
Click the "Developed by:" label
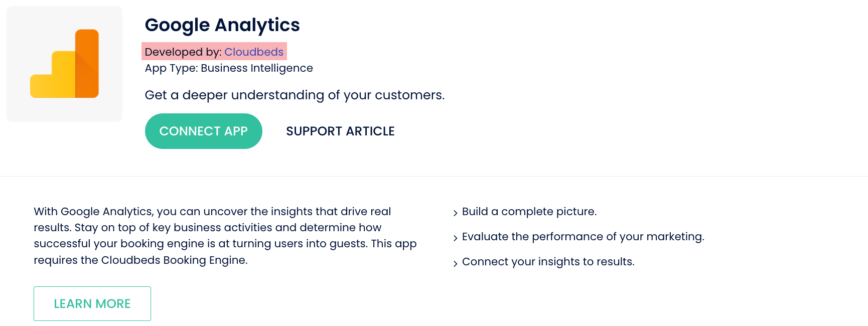click(183, 52)
